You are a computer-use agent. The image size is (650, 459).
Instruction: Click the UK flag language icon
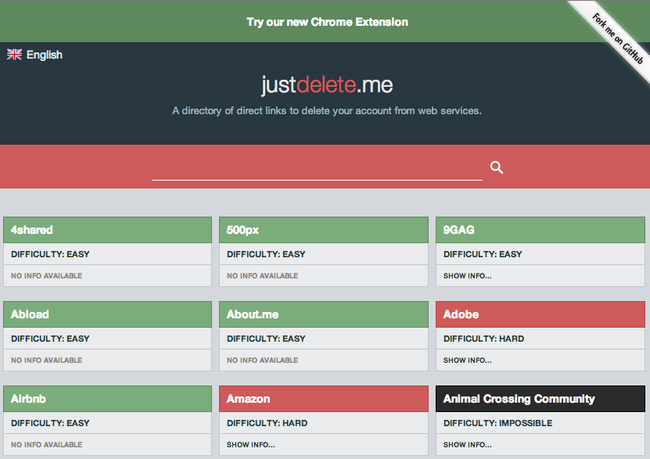tap(14, 55)
